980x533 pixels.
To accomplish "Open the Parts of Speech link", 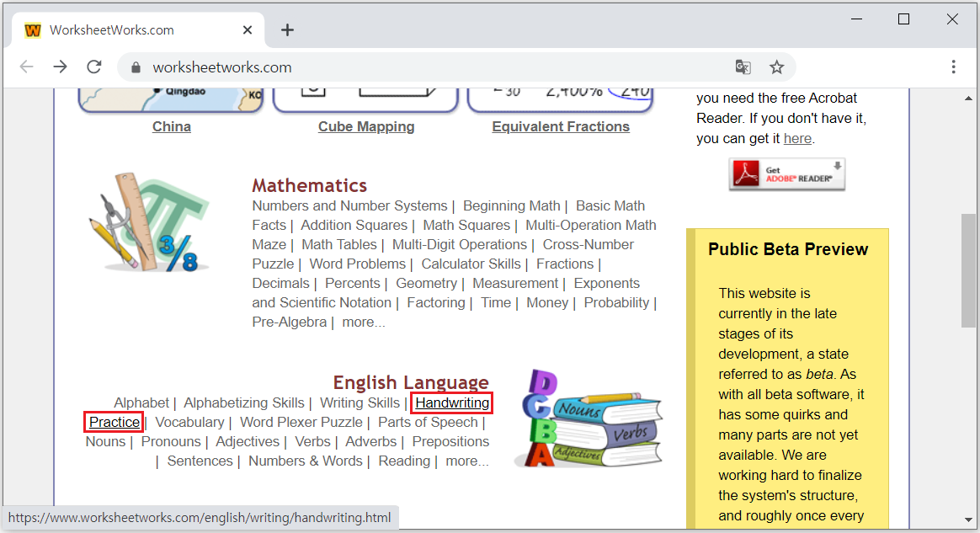I will click(428, 423).
